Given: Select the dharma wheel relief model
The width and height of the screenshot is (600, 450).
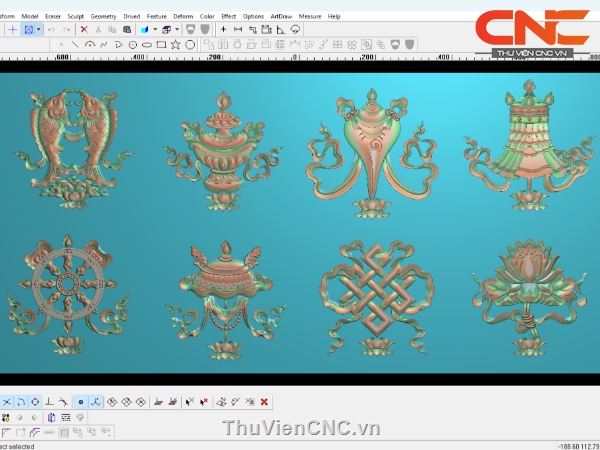Looking at the screenshot, I should pos(68,295).
